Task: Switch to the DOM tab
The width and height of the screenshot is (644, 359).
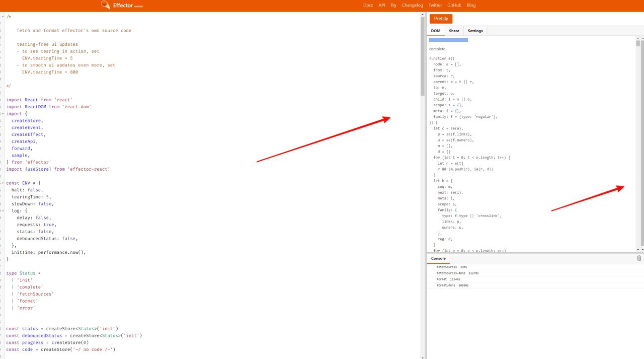Action: pos(436,31)
